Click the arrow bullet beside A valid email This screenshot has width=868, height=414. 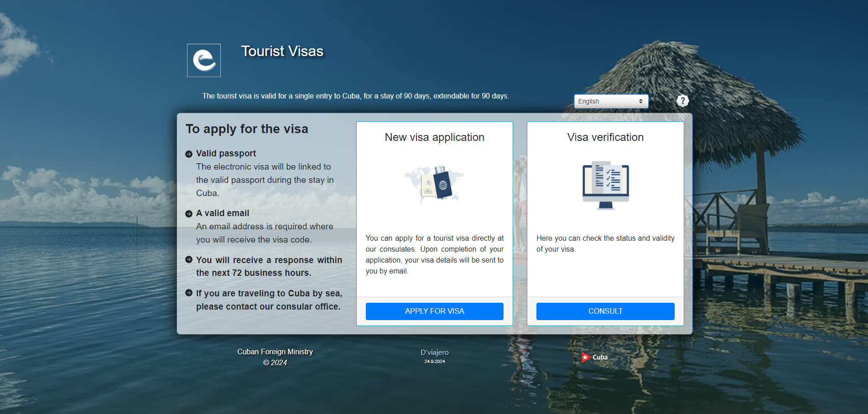click(x=189, y=214)
